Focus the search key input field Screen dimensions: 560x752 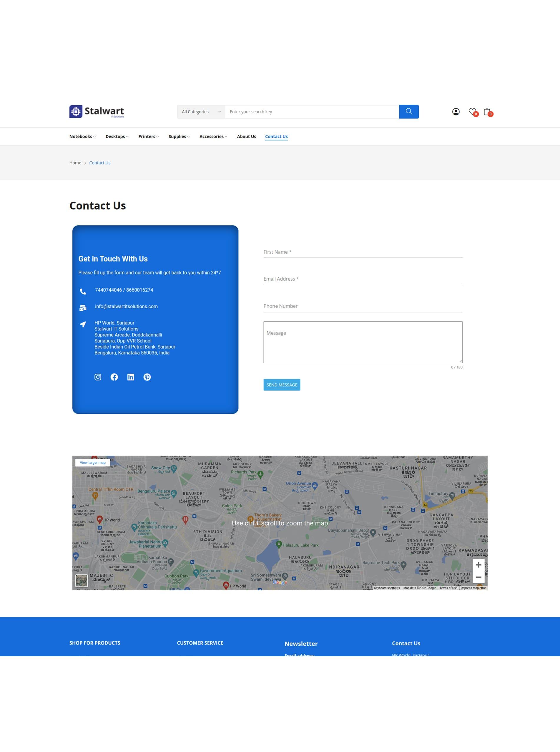312,112
